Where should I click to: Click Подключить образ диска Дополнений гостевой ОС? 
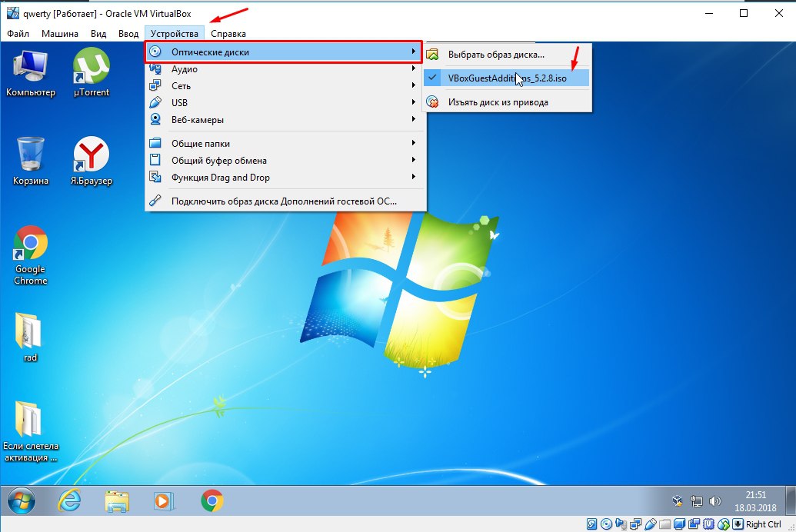tap(285, 201)
